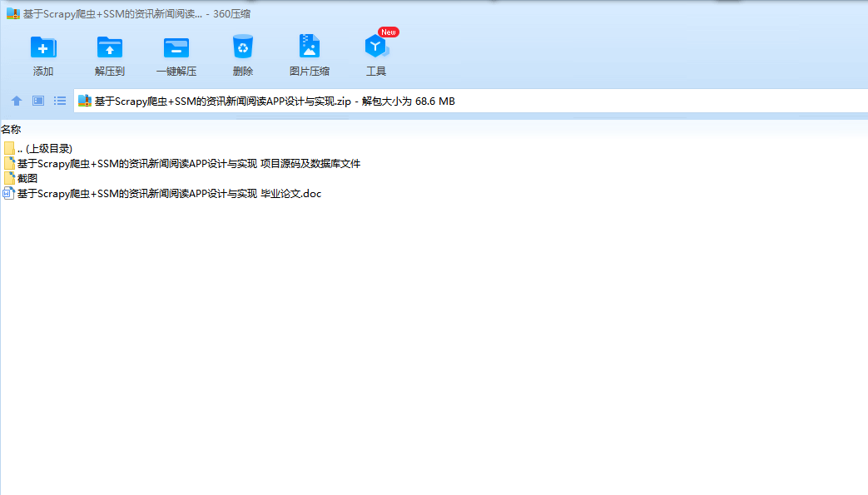Viewport: 868px width, 495px height.
Task: Click the New badge on the Tools icon
Action: pos(388,32)
